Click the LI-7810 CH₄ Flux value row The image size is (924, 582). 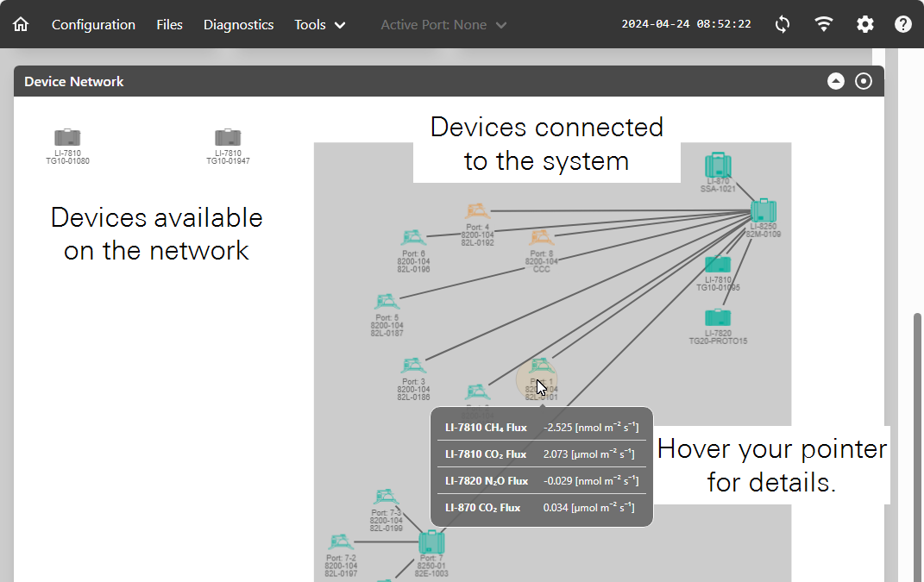coord(542,428)
